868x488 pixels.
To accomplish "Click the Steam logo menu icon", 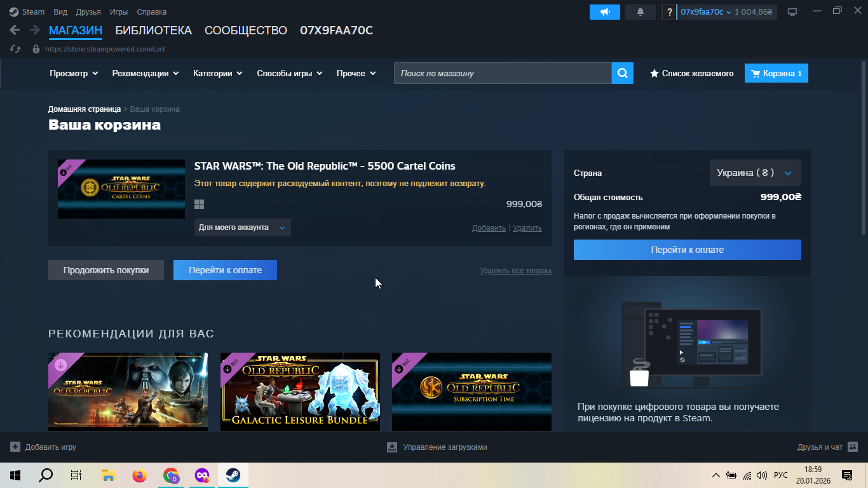I will pos(14,12).
